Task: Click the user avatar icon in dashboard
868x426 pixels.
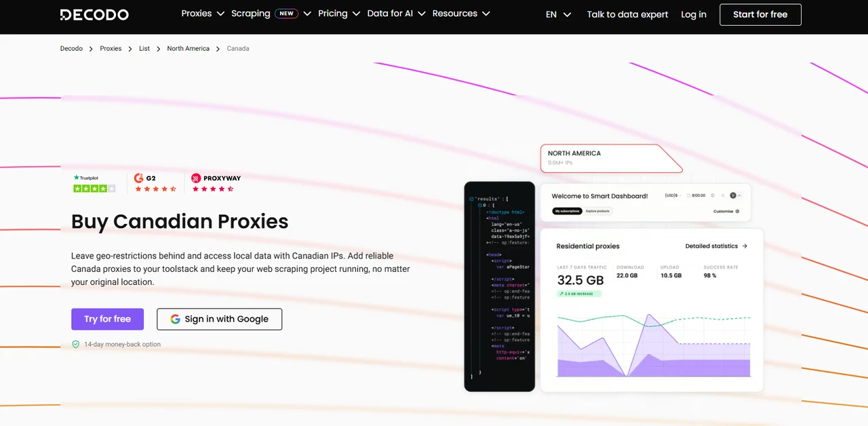Action: (733, 195)
